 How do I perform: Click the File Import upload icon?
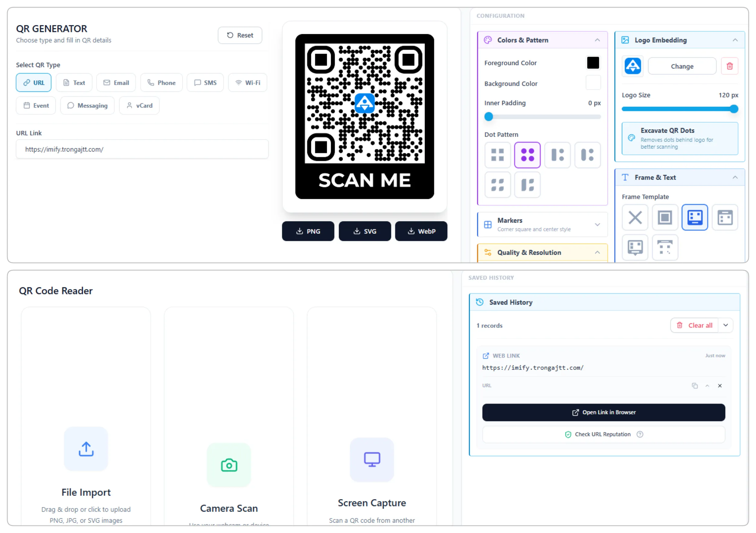point(86,449)
